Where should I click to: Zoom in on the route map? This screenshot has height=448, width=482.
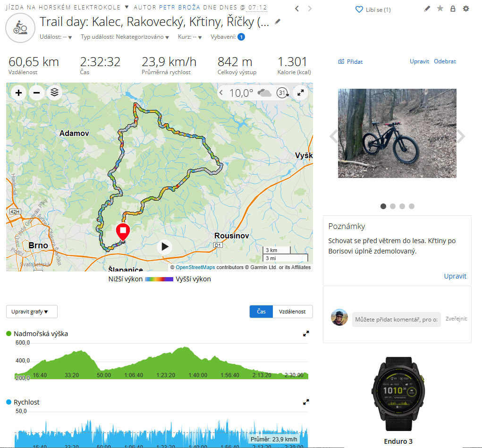tap(18, 93)
